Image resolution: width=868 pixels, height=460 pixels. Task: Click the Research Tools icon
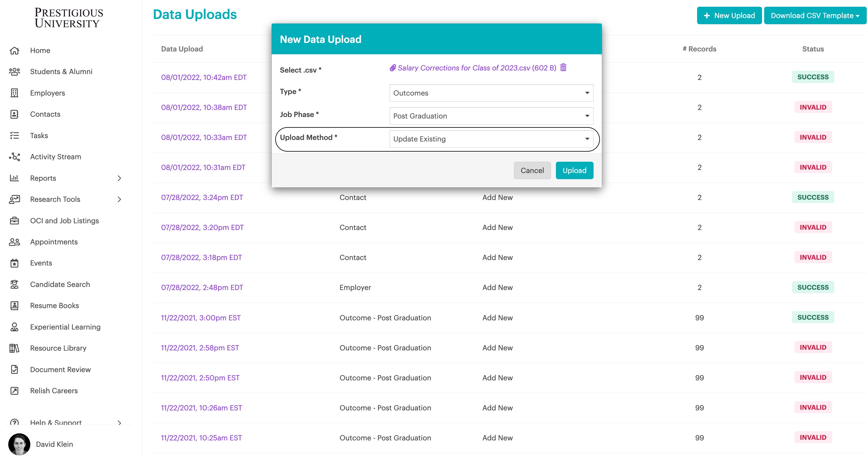point(14,199)
